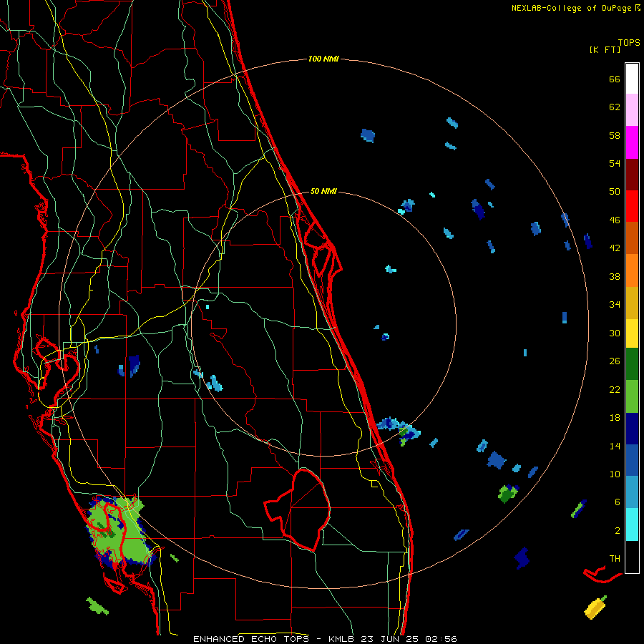The height and width of the screenshot is (644, 644).
Task: Click the gold legend color block
Action: 632,303
